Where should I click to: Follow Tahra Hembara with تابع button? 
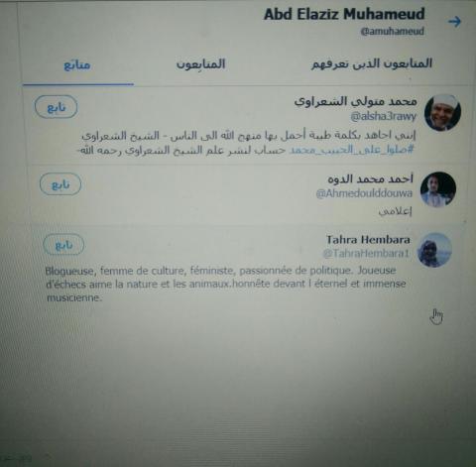click(63, 245)
